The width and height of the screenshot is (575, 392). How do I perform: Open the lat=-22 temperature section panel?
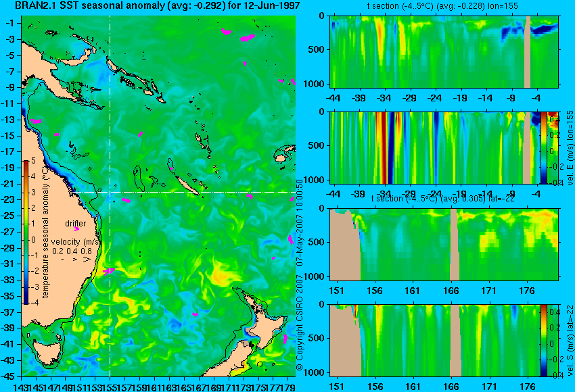pos(444,245)
